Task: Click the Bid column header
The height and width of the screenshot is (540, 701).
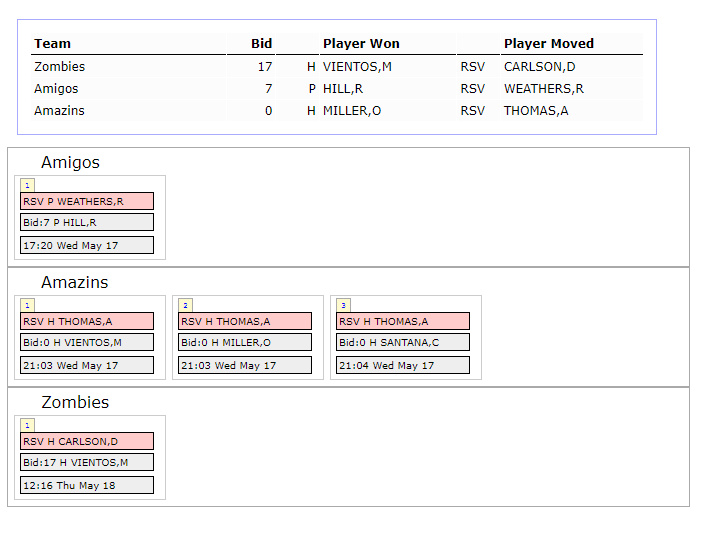Action: [261, 43]
